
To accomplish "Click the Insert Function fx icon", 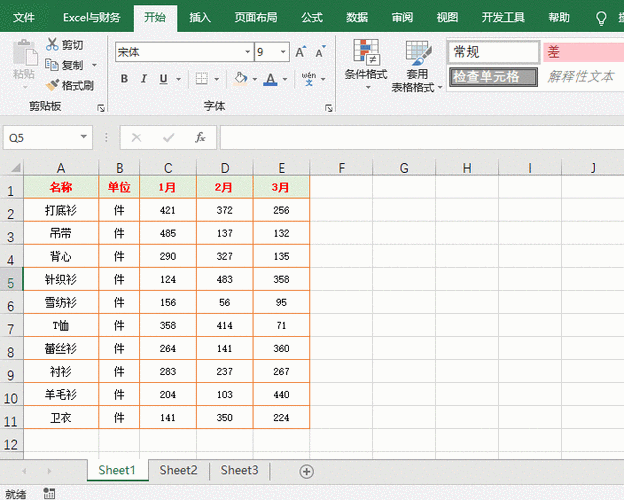I will click(x=200, y=137).
